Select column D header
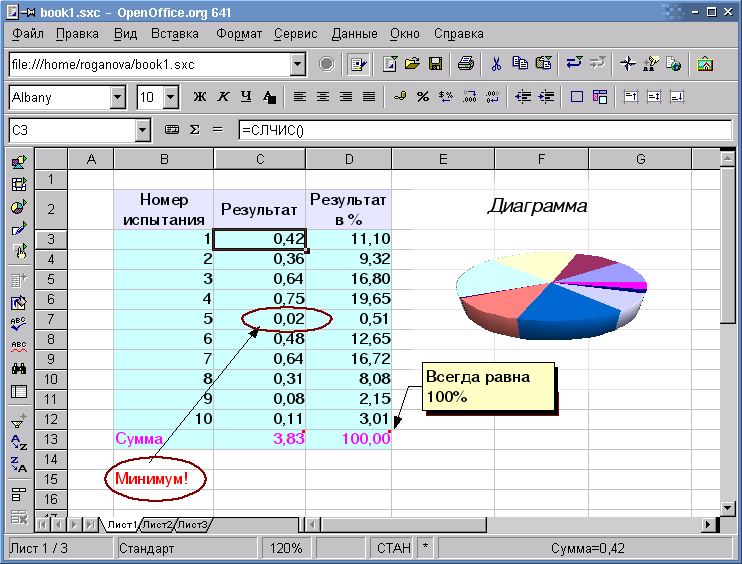This screenshot has height=564, width=742. (349, 159)
